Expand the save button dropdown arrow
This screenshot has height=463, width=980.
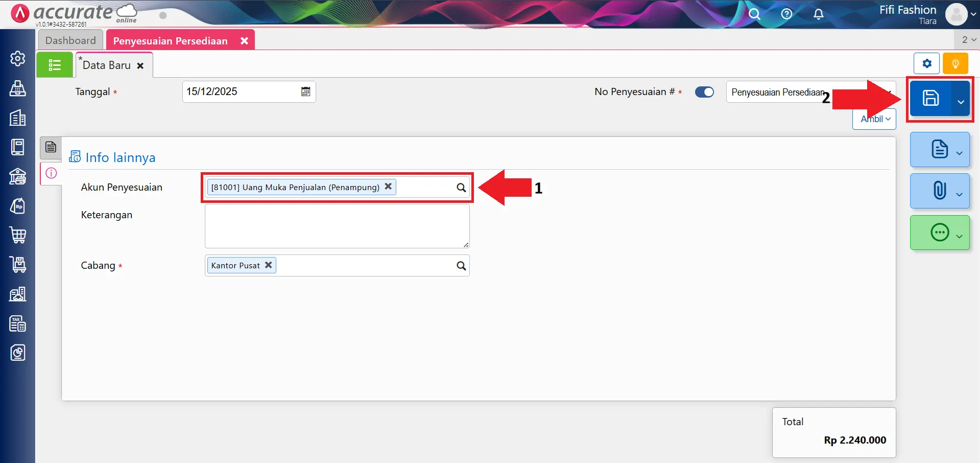click(961, 101)
